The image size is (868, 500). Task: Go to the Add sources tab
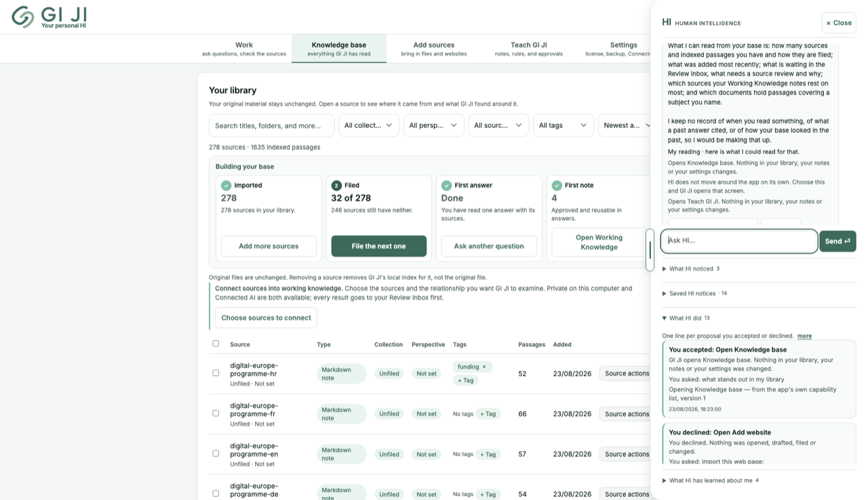point(434,49)
